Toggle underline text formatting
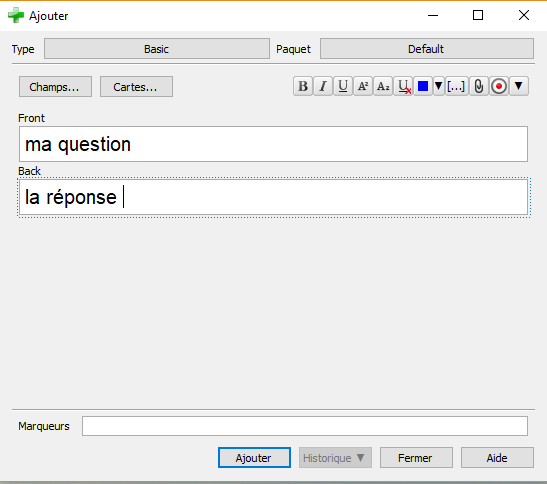 tap(343, 86)
